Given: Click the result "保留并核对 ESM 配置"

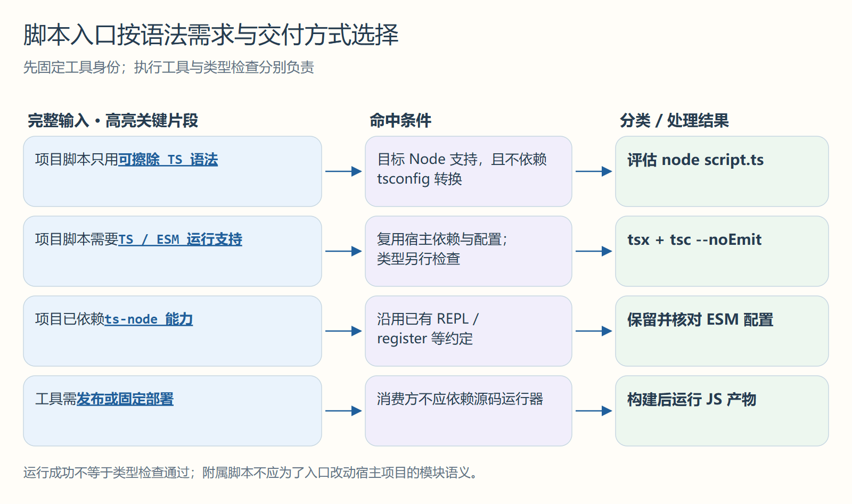Looking at the screenshot, I should [x=700, y=319].
